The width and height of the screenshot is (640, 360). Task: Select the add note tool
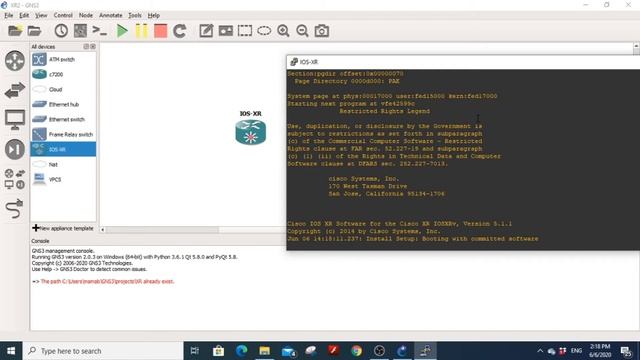(206, 31)
